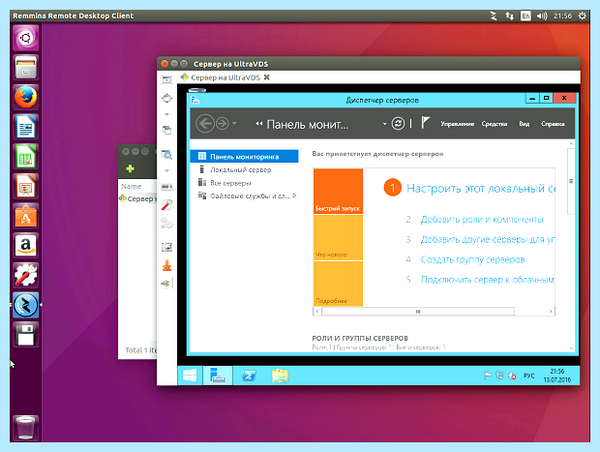The width and height of the screenshot is (600, 452).
Task: Open the Windows Start button
Action: click(190, 375)
